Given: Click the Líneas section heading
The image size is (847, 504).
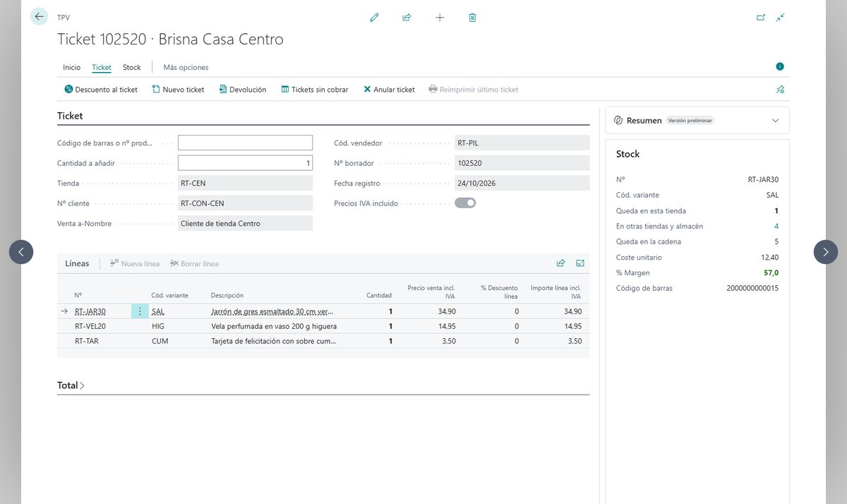Looking at the screenshot, I should [x=77, y=263].
